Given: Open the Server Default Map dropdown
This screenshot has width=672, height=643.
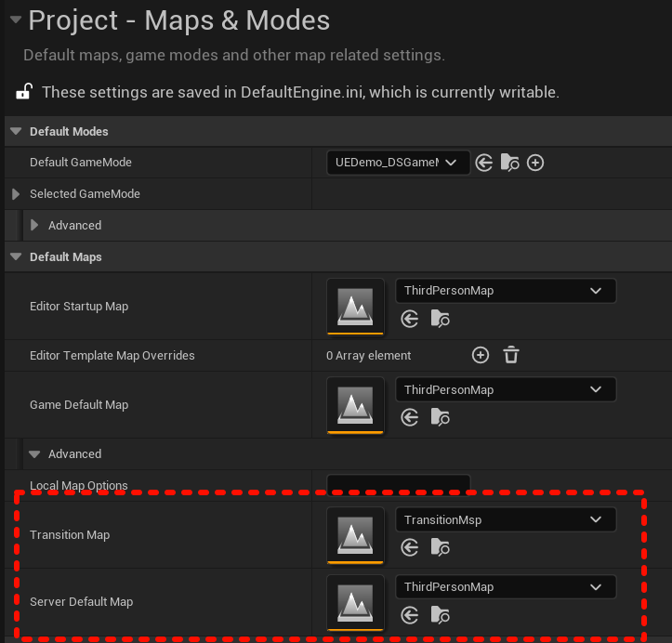Looking at the screenshot, I should (x=505, y=587).
